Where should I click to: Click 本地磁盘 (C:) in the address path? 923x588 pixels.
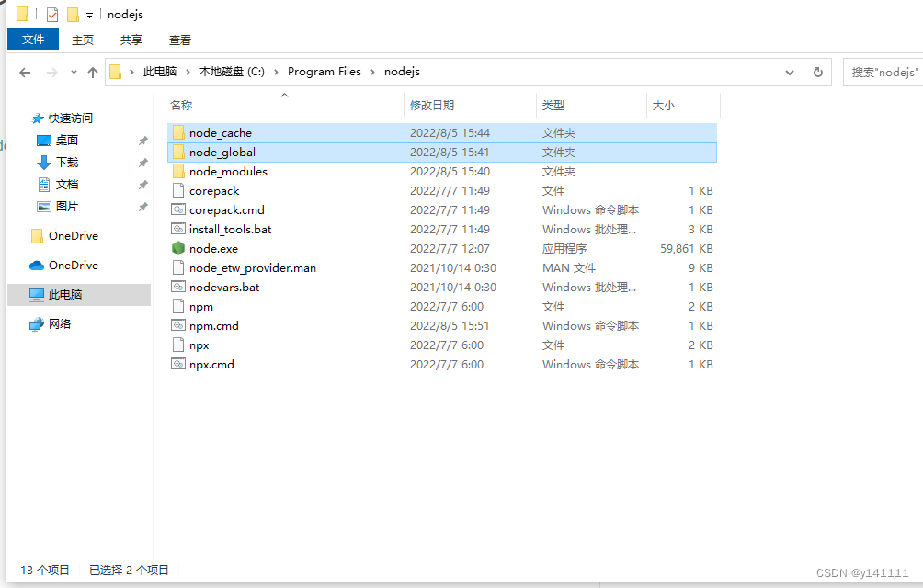(x=232, y=72)
